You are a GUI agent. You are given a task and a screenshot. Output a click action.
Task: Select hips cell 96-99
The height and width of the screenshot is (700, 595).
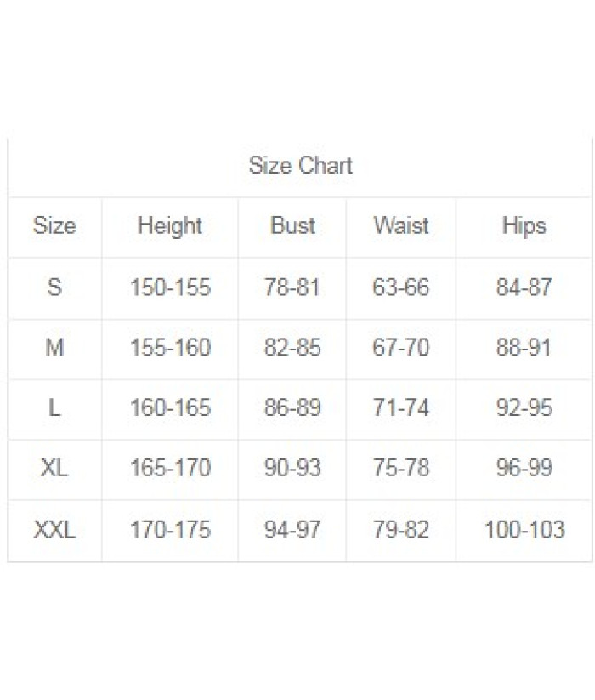coord(524,468)
